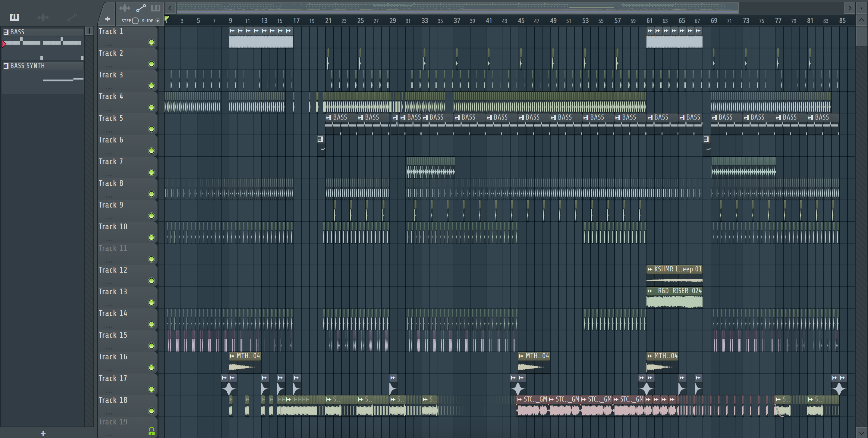The image size is (868, 438).
Task: Mute Track 4 with green LED
Action: coord(151,108)
